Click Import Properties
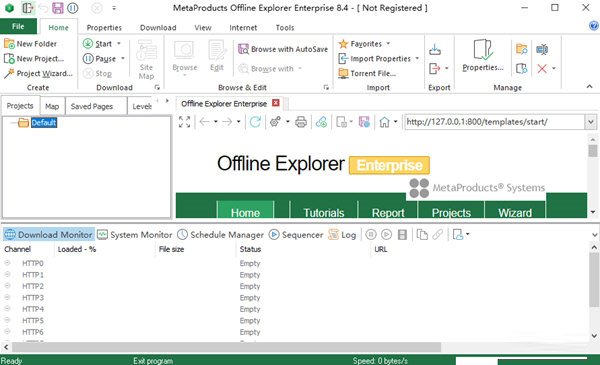This screenshot has height=365, width=600. (x=375, y=59)
